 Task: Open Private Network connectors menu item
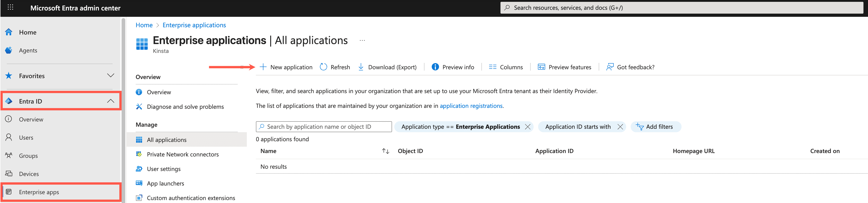(x=182, y=154)
